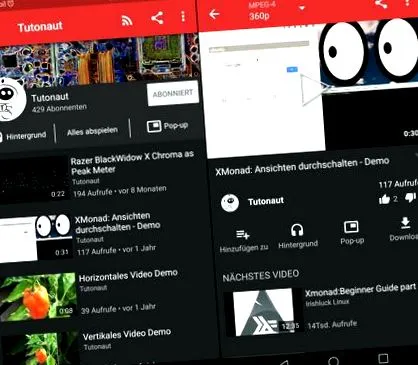Tap the RSS feed icon in Tutonaut header
This screenshot has width=418, height=365.
[x=127, y=21]
